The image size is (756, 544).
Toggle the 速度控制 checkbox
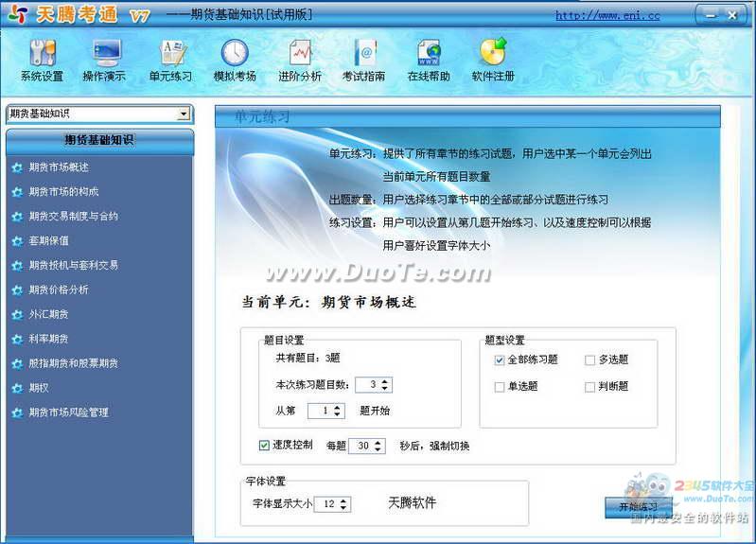265,446
